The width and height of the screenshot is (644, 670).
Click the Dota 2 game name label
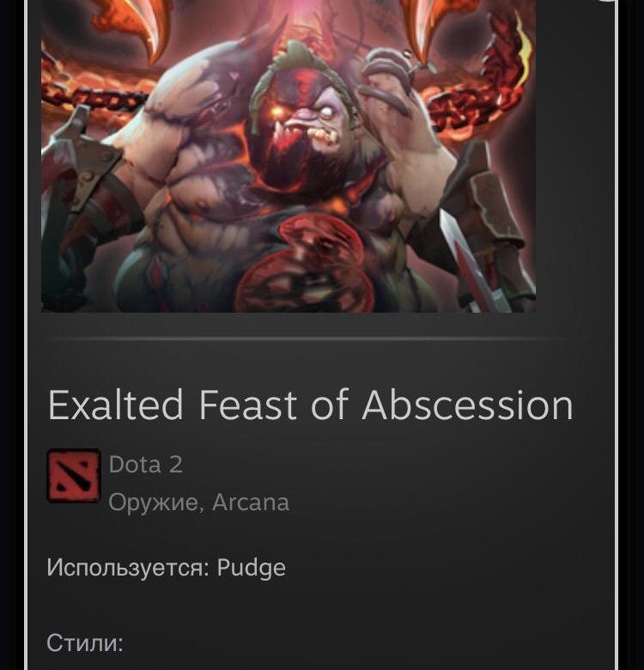(x=146, y=465)
